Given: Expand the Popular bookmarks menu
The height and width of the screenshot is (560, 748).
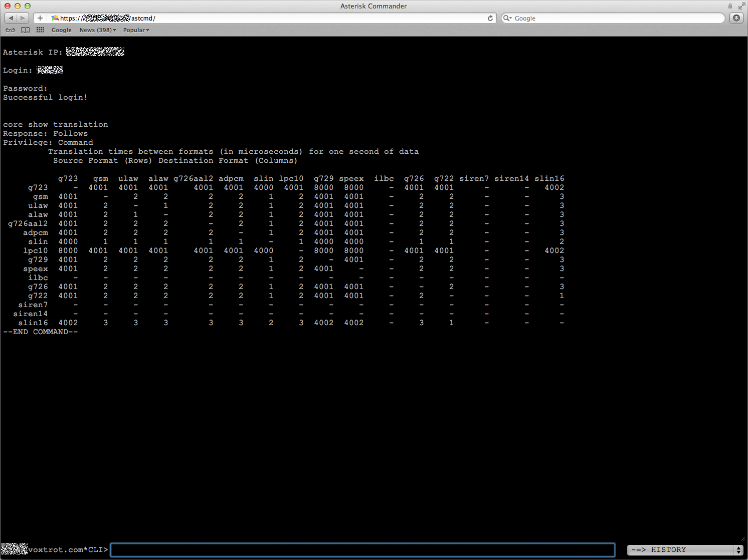Looking at the screenshot, I should 135,30.
